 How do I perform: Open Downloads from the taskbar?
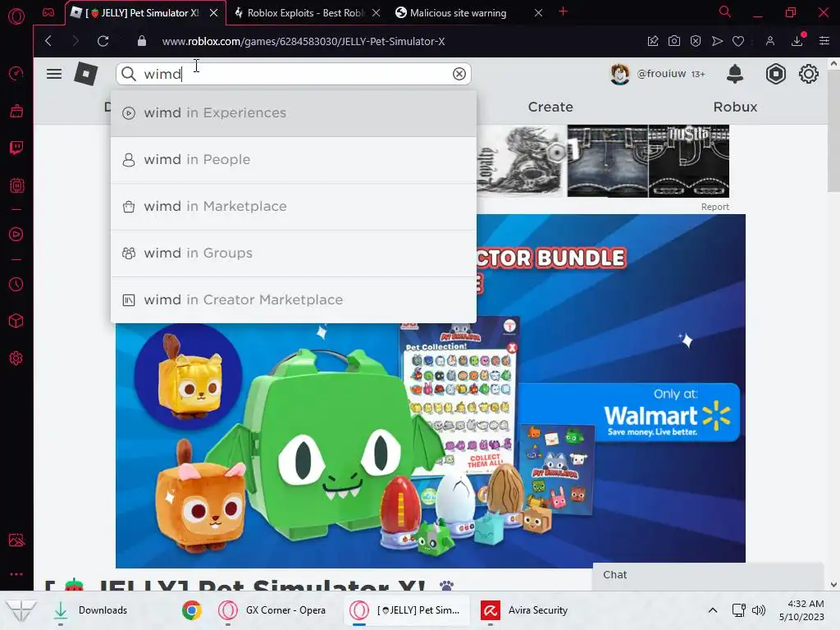tap(91, 610)
